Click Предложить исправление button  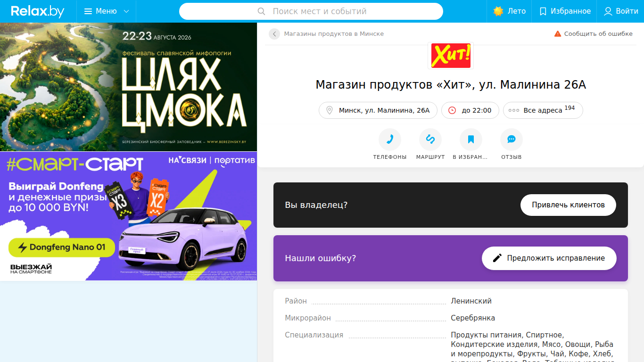[x=549, y=258]
